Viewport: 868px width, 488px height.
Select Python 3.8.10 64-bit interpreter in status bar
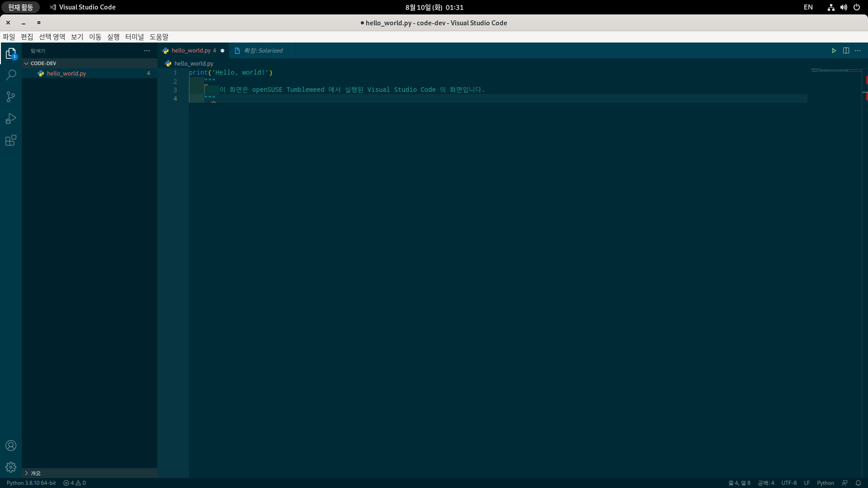pyautogui.click(x=31, y=483)
